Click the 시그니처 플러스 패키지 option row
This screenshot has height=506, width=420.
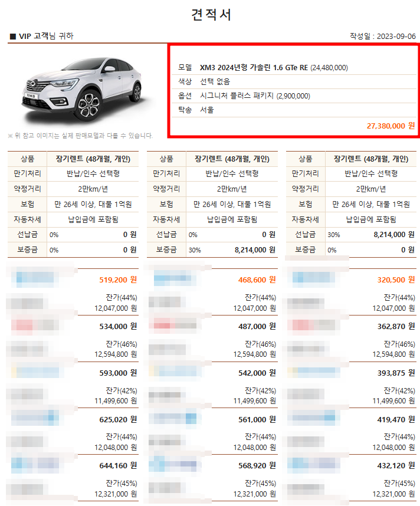click(294, 96)
